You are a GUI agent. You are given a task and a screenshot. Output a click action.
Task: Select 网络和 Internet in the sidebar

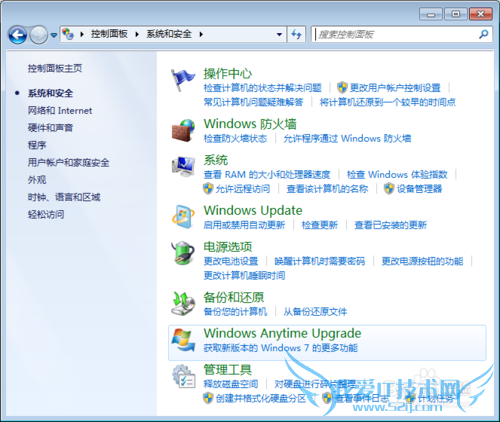pyautogui.click(x=60, y=111)
